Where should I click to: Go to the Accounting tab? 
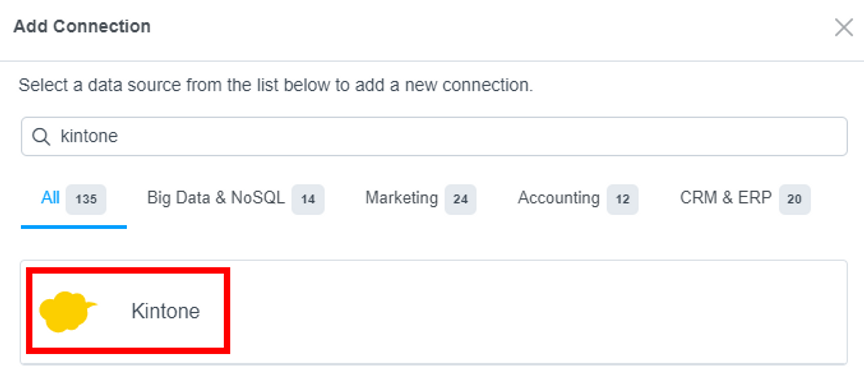(578, 198)
